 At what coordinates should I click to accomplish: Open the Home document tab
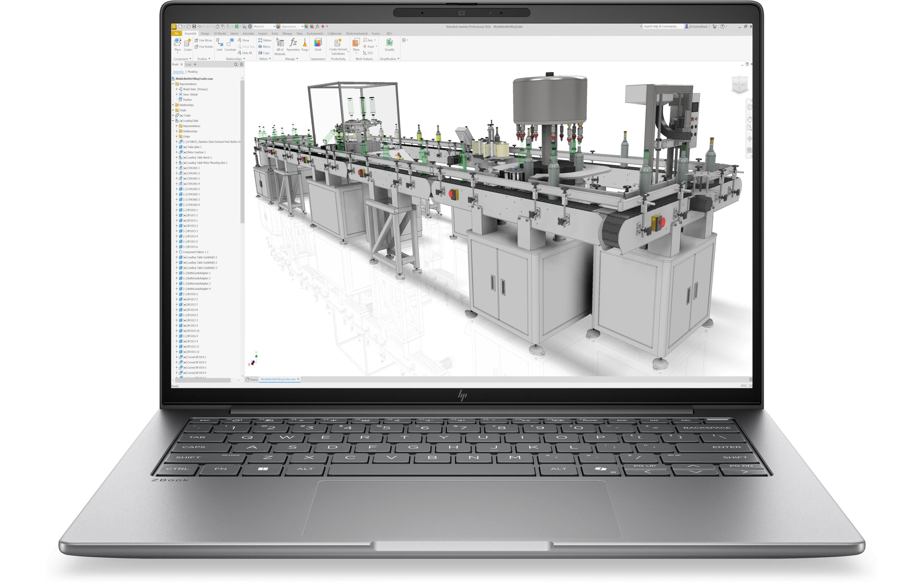(252, 379)
